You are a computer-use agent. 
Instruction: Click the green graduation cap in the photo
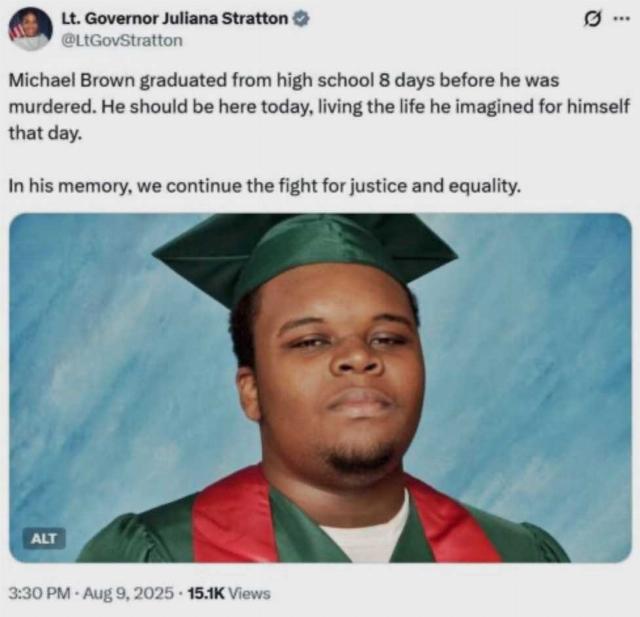point(304,255)
